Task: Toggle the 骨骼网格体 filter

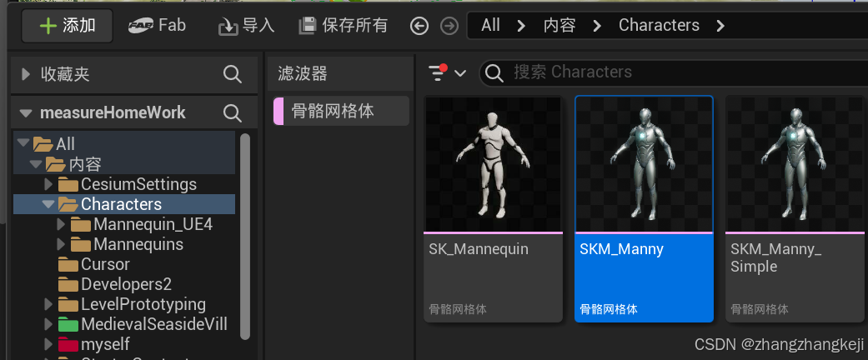Action: coord(342,111)
